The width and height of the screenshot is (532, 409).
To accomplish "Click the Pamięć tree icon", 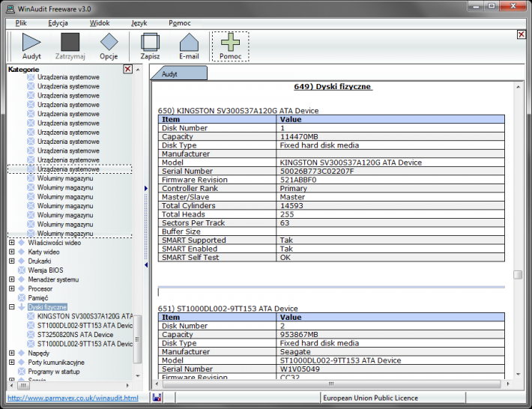I will coord(22,298).
